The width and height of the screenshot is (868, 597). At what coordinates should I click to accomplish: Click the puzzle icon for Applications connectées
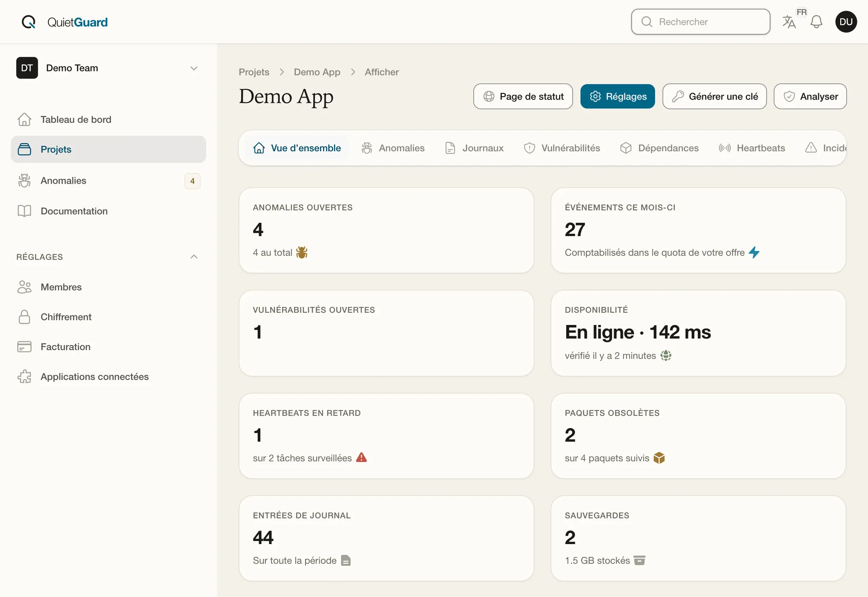tap(24, 377)
